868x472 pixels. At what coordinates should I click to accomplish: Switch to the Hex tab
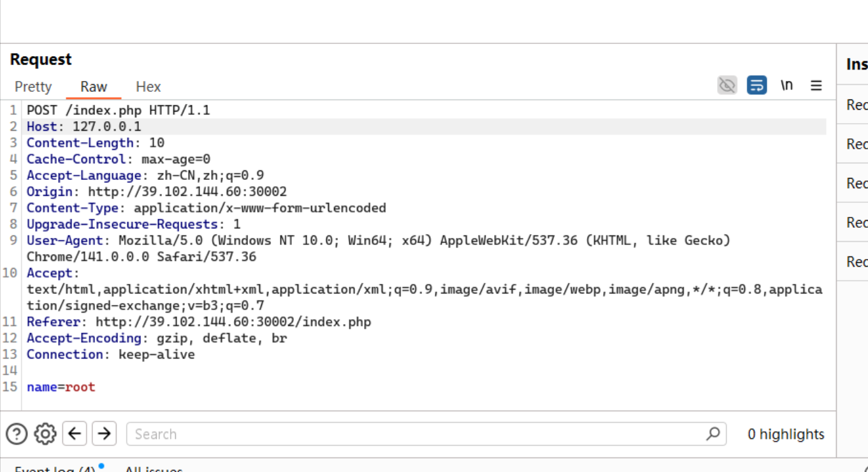pyautogui.click(x=148, y=86)
